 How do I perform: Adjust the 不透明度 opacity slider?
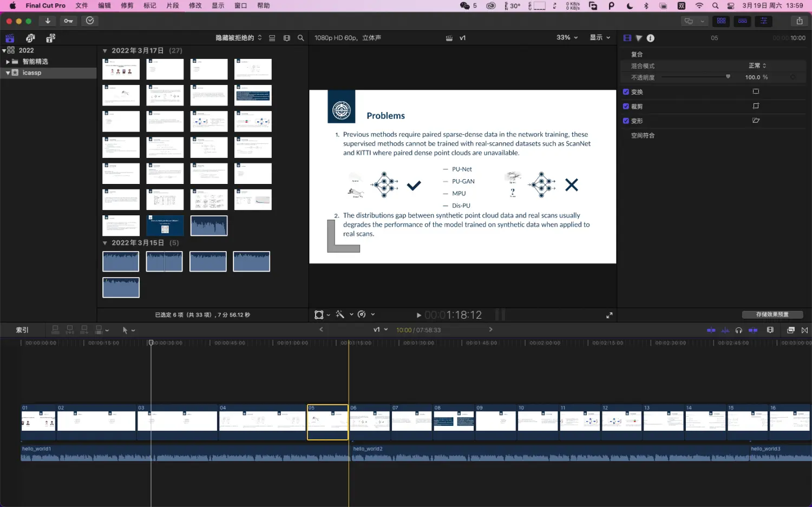pos(728,77)
